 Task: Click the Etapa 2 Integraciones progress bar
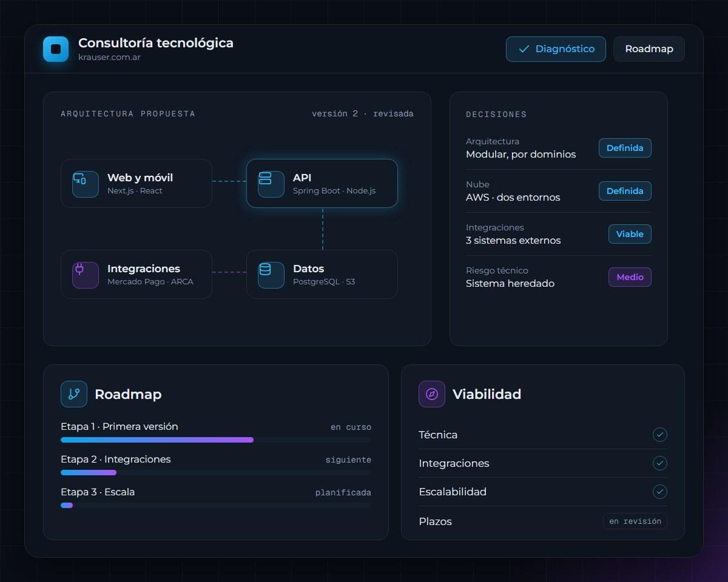pyautogui.click(x=216, y=472)
